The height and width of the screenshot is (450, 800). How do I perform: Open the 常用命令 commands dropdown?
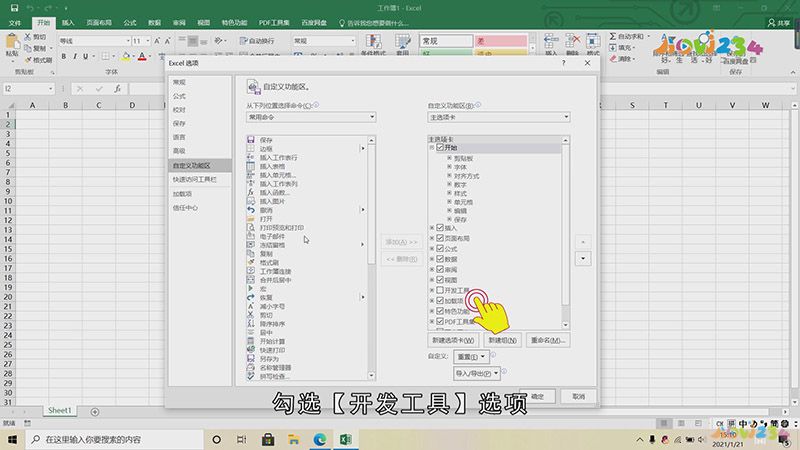311,117
